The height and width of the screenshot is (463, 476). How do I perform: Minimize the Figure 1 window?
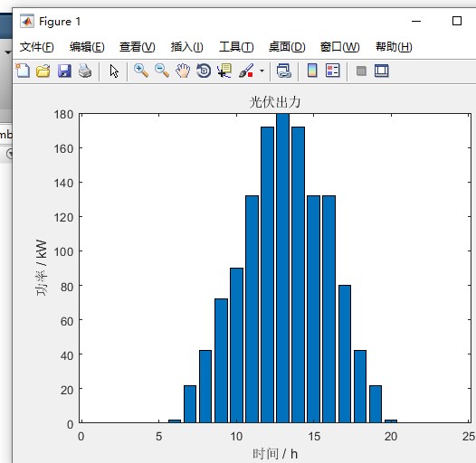(x=416, y=21)
